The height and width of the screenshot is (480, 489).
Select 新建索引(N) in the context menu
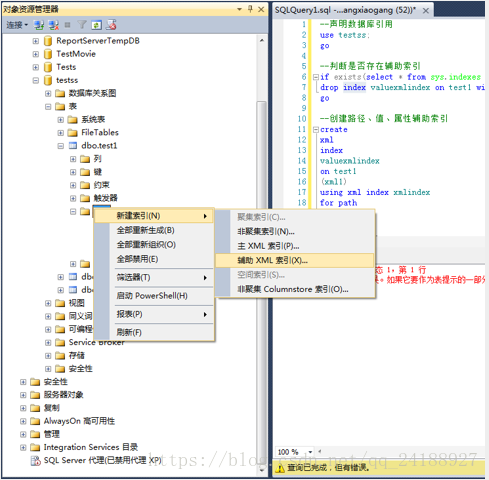154,216
